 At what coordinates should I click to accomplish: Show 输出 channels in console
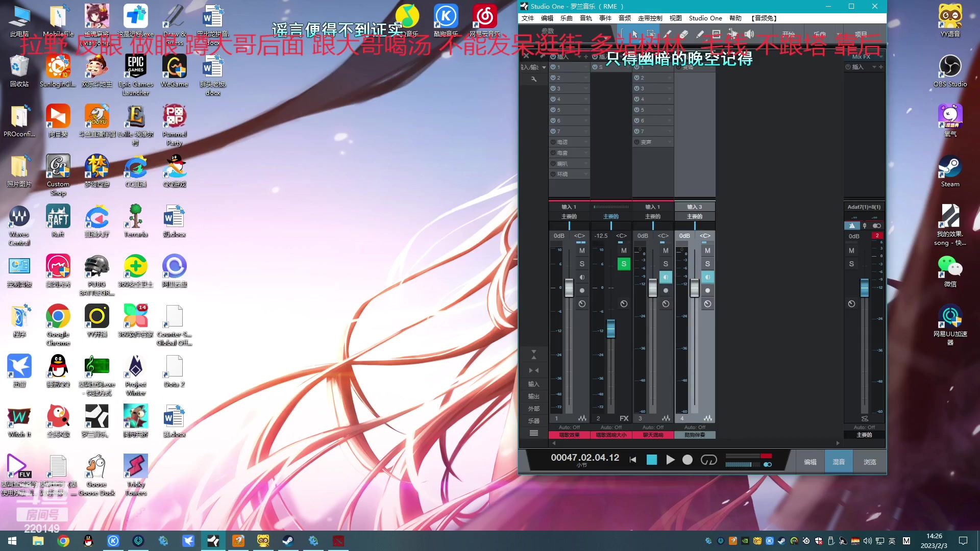pyautogui.click(x=533, y=396)
